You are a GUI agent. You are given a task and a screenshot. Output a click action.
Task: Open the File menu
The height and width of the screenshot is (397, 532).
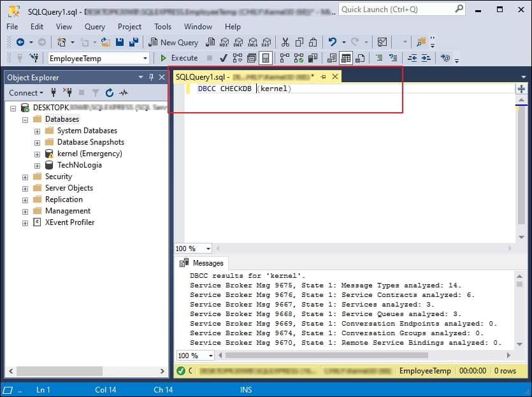12,27
